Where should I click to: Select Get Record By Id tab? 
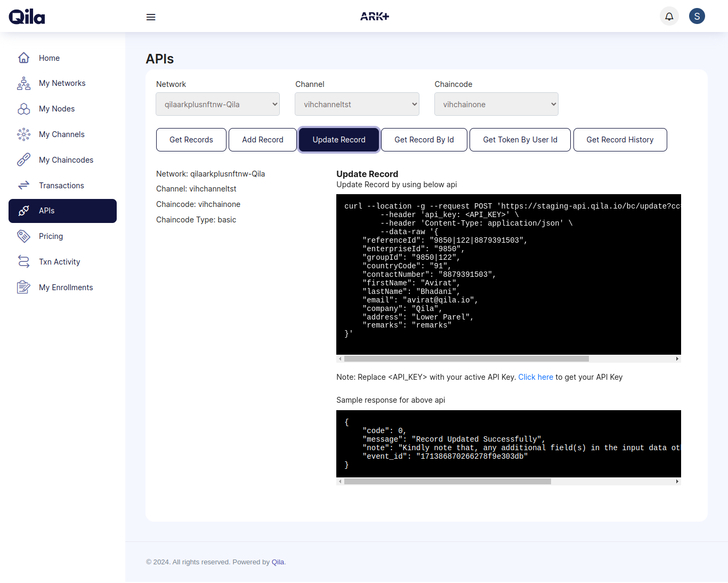[x=424, y=140]
